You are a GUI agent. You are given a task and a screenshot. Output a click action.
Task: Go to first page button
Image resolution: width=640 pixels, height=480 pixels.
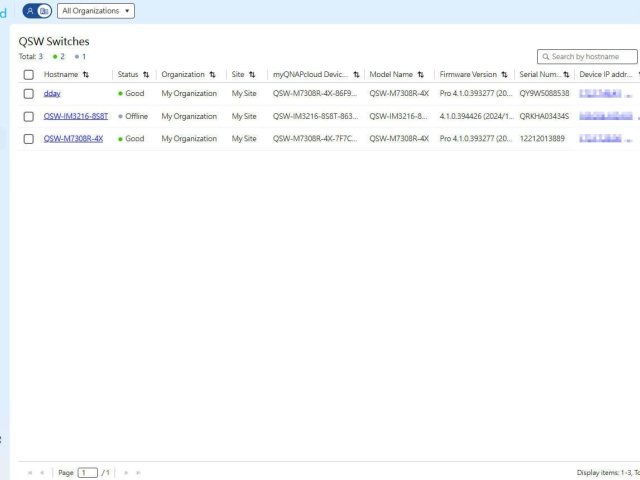pyautogui.click(x=30, y=473)
